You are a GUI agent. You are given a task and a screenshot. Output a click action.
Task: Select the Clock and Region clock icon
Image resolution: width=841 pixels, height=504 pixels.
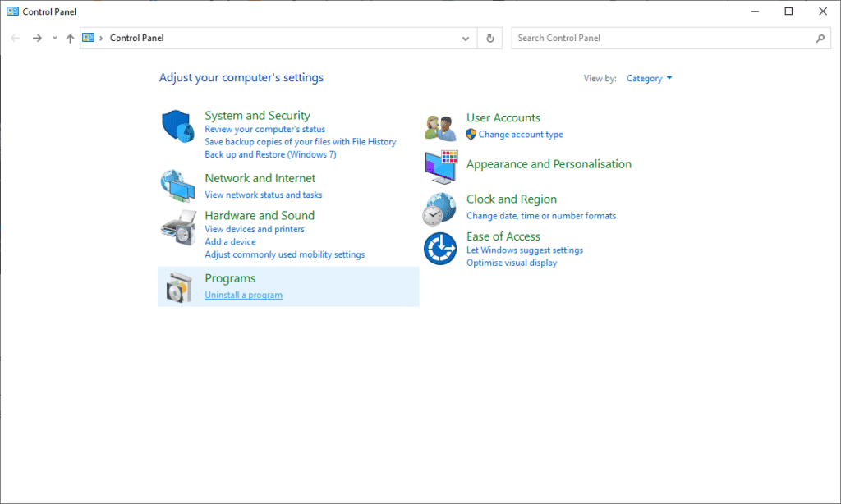click(440, 208)
